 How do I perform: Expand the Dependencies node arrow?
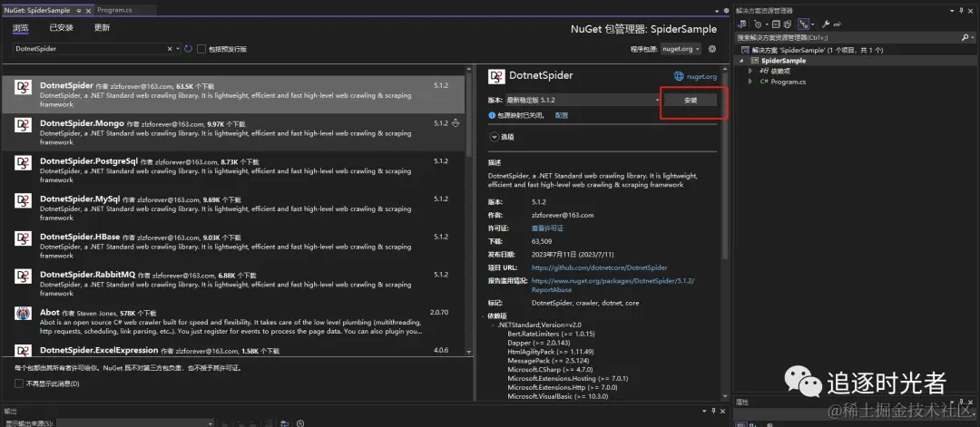tap(750, 71)
